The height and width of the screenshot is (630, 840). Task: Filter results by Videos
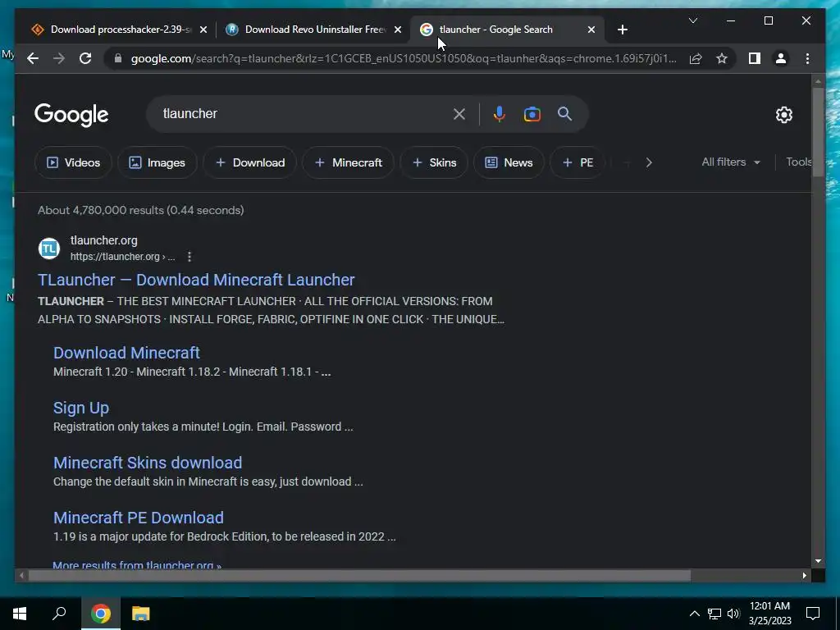(73, 162)
